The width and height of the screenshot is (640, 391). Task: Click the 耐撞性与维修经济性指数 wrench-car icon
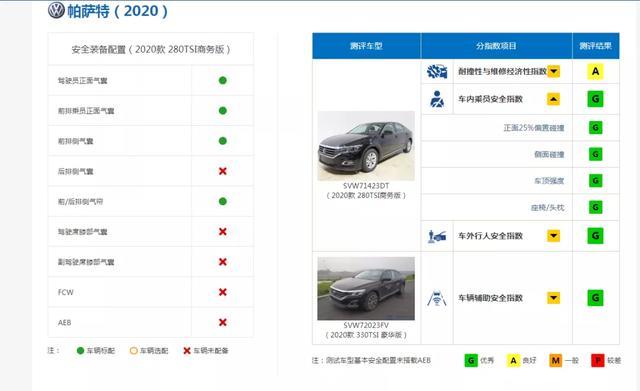pos(437,71)
